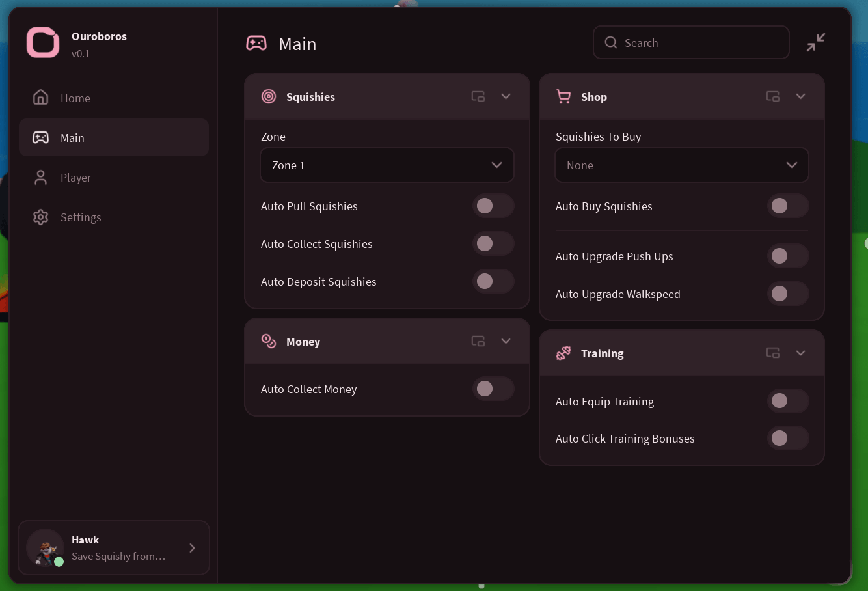Open the Player page
The width and height of the screenshot is (868, 591).
(114, 178)
